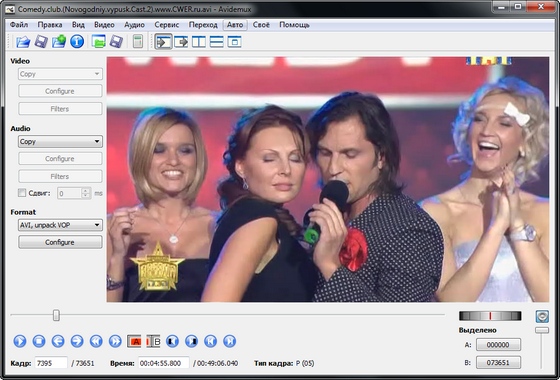Screen dimensions: 560x380
Task: Stop playback with the square Stop button
Action: click(39, 341)
